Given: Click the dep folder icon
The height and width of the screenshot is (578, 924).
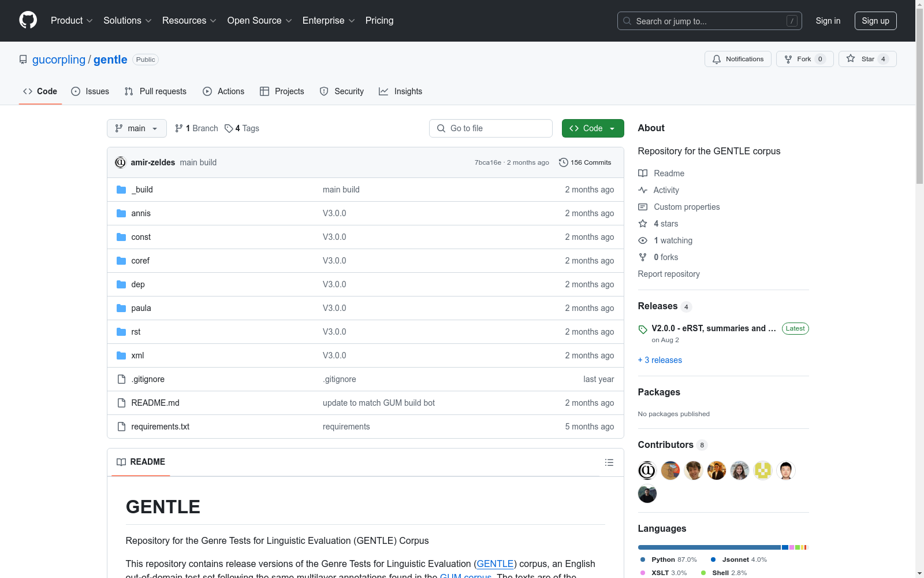Looking at the screenshot, I should pos(121,284).
